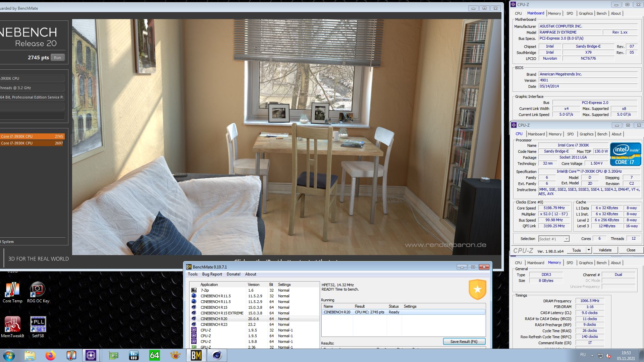Click Application column header in BenchMate
The height and width of the screenshot is (362, 644).
(209, 285)
